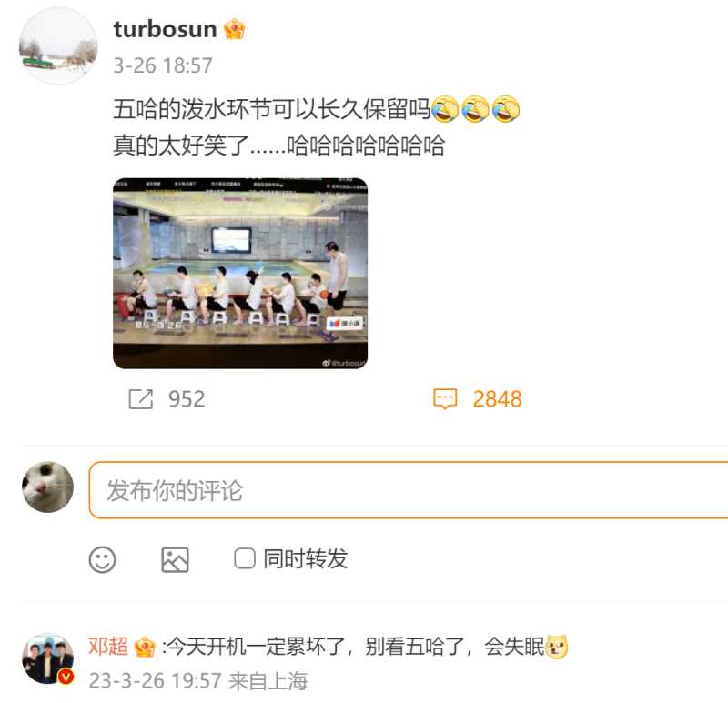The height and width of the screenshot is (703, 728).
Task: Open the comments bubble icon
Action: click(445, 399)
